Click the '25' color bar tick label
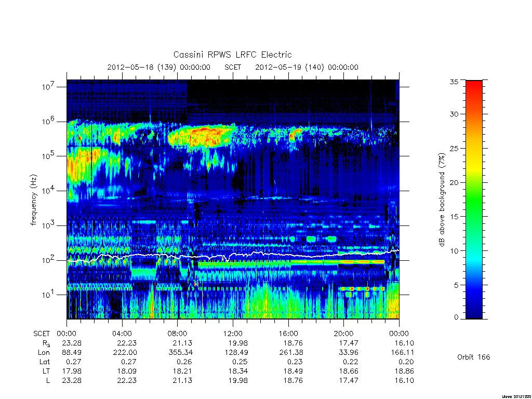532x399 pixels. tap(454, 148)
